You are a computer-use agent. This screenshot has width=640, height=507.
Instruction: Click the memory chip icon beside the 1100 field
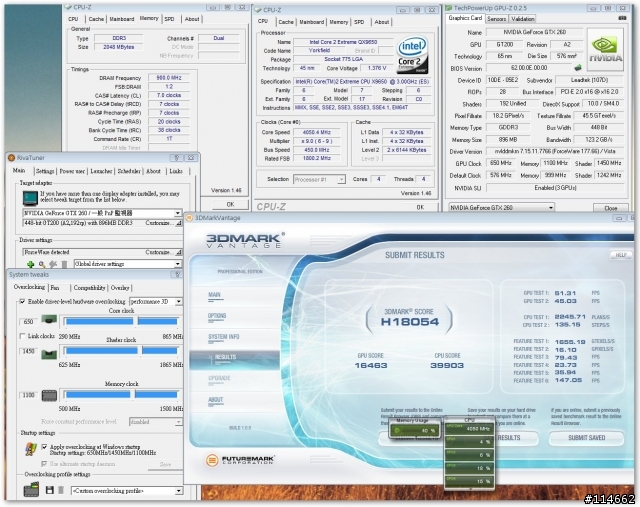(x=49, y=395)
